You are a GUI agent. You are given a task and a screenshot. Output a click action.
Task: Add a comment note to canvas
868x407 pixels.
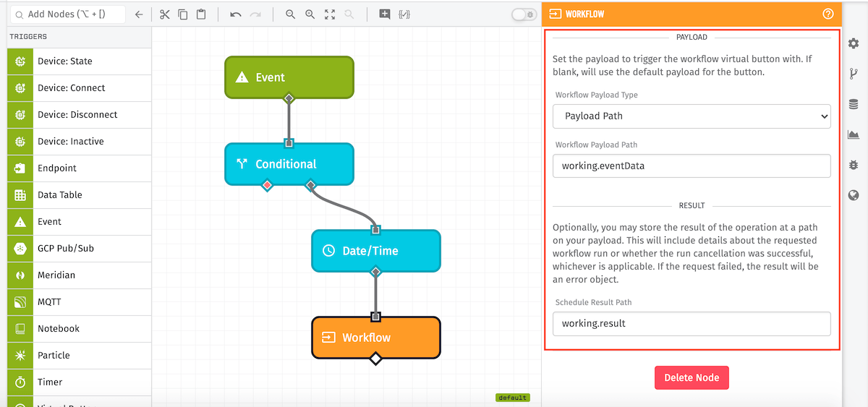385,14
